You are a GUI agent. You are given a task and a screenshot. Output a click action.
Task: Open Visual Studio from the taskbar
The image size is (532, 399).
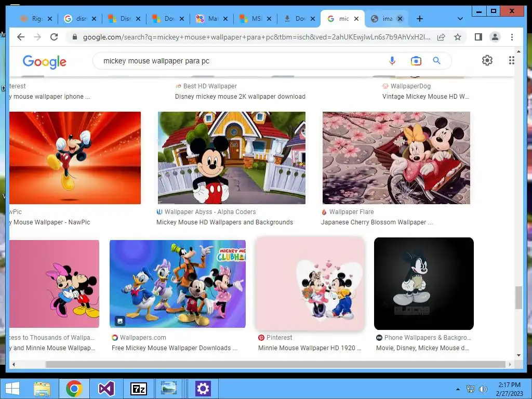click(106, 389)
